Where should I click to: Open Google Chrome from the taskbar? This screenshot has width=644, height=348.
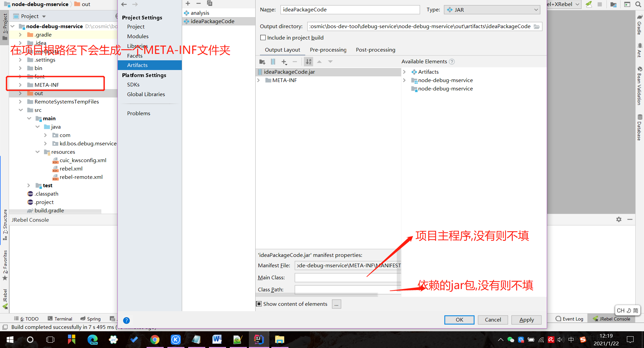[x=155, y=340]
